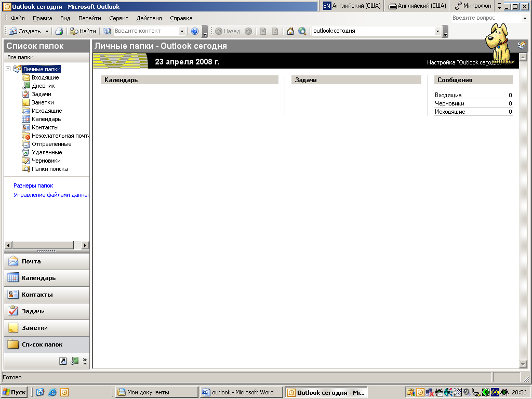Open the Перейти menu
The image size is (532, 399).
coord(89,18)
